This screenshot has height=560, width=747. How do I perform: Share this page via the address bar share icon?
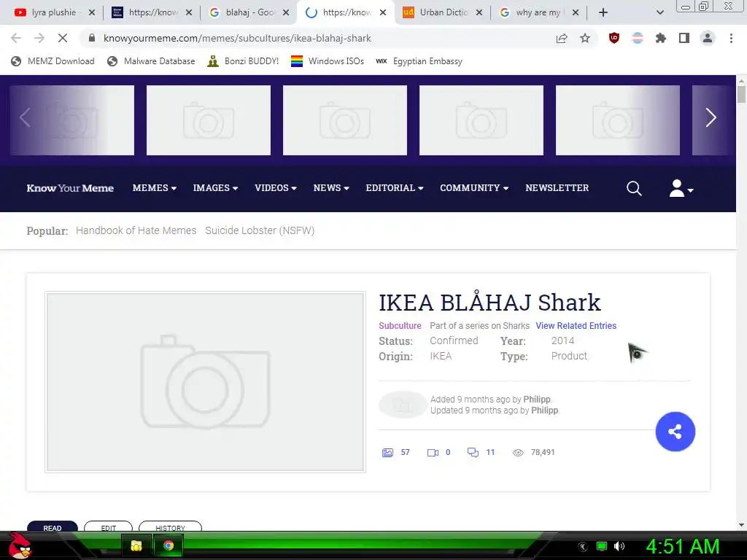tap(562, 38)
